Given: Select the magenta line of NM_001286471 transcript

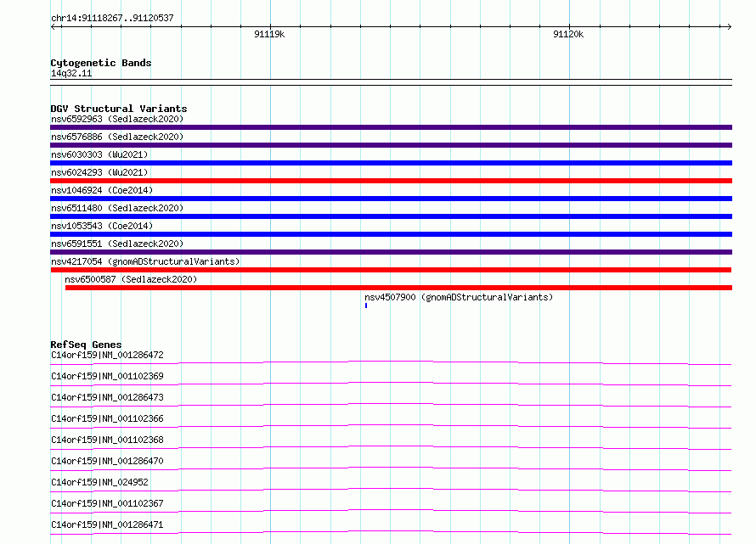Looking at the screenshot, I should point(391,532).
